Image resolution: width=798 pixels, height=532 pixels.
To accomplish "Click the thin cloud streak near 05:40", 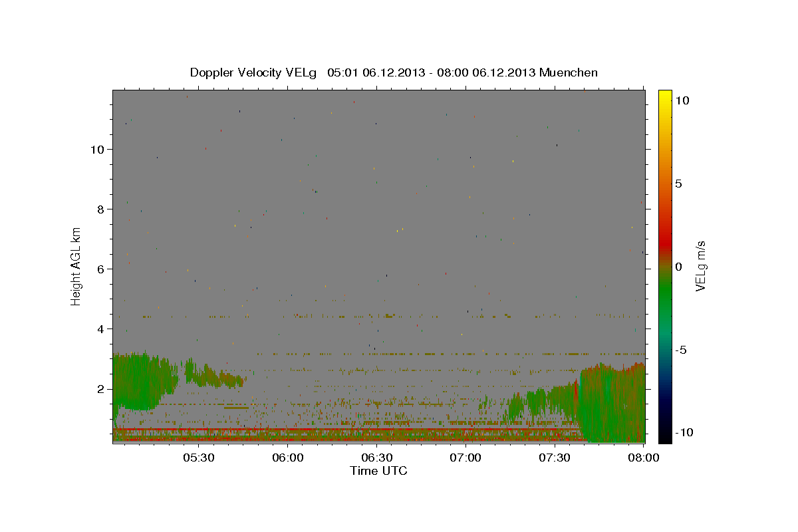I will pyautogui.click(x=216, y=376).
